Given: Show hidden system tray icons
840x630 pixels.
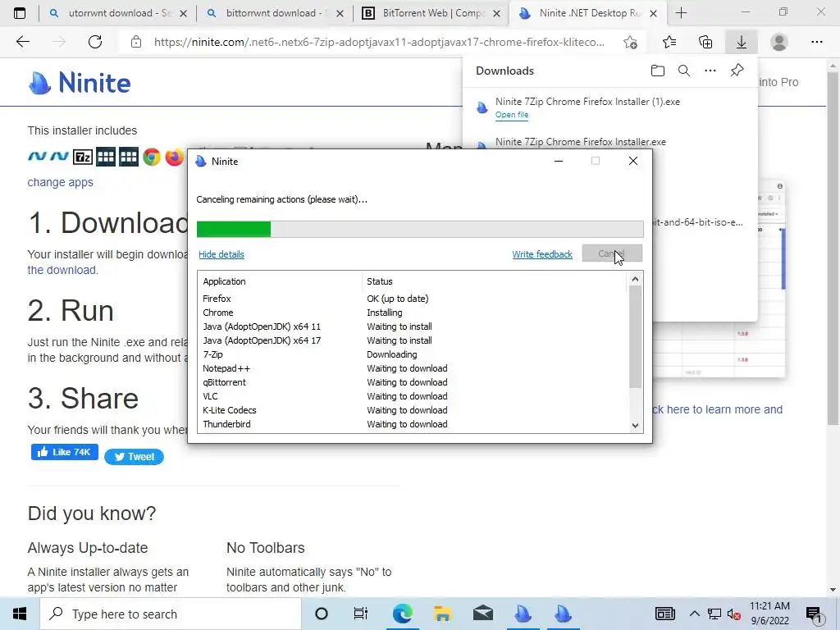Looking at the screenshot, I should pyautogui.click(x=694, y=614).
